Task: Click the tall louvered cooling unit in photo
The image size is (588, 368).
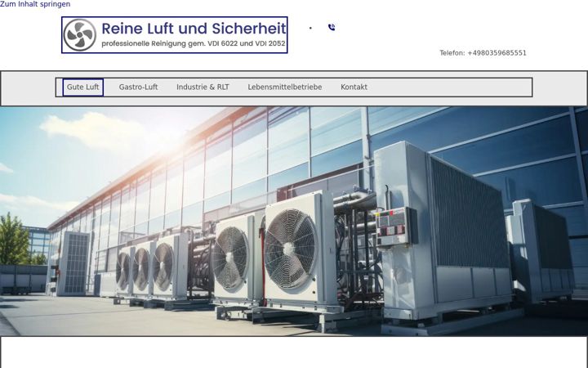Action: (x=444, y=229)
